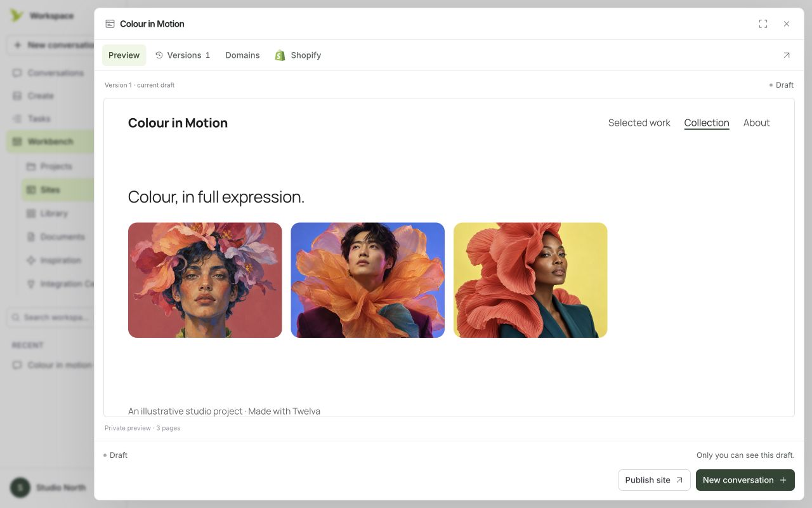Open the About page link
The height and width of the screenshot is (508, 812).
[756, 123]
